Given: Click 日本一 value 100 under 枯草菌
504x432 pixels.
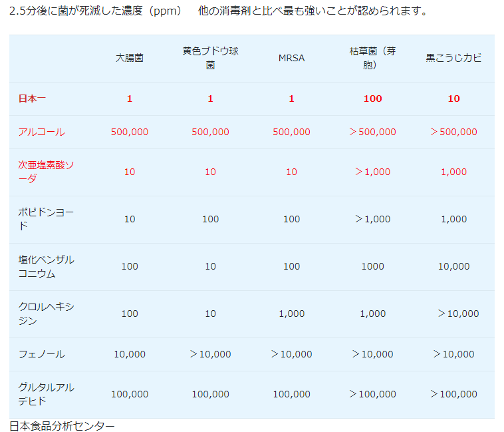Looking at the screenshot, I should 372,99.
